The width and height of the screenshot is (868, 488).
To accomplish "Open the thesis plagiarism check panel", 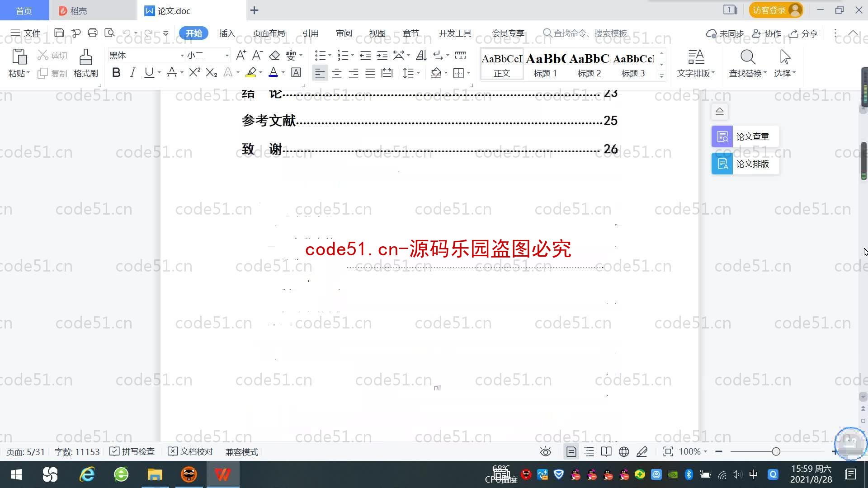I will click(x=745, y=136).
